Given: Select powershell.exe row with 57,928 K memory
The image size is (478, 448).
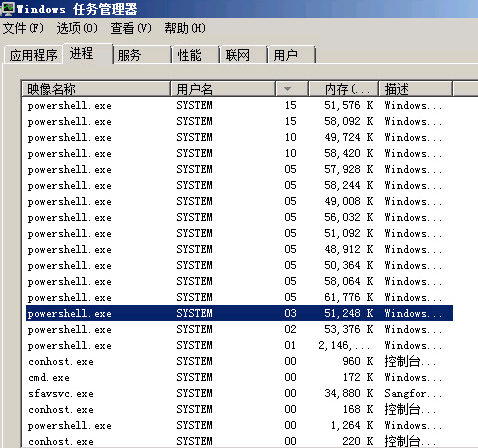Looking at the screenshot, I should (239, 169).
